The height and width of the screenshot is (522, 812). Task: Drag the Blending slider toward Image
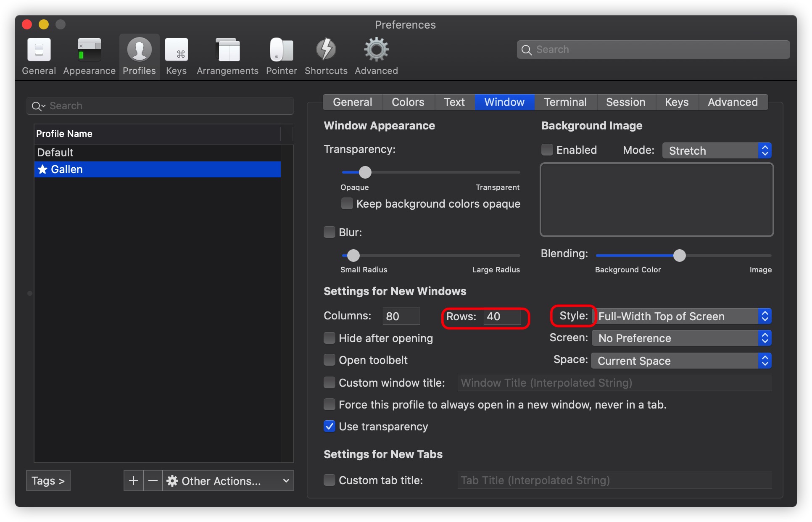pyautogui.click(x=680, y=255)
